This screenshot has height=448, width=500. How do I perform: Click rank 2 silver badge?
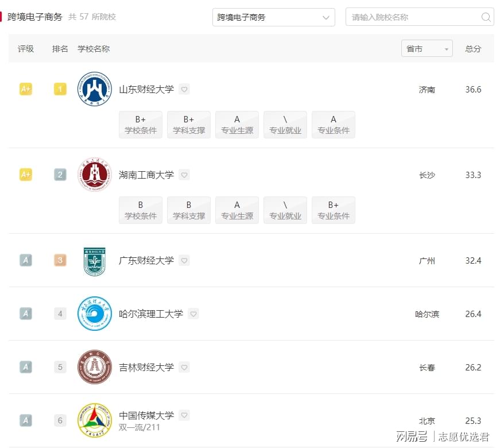[60, 175]
